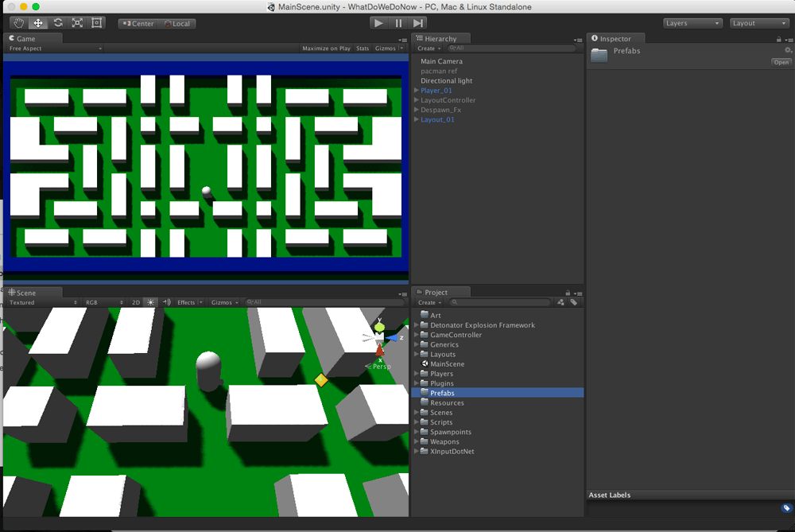
Task: Open the Scene Effects dropdown
Action: (x=190, y=302)
